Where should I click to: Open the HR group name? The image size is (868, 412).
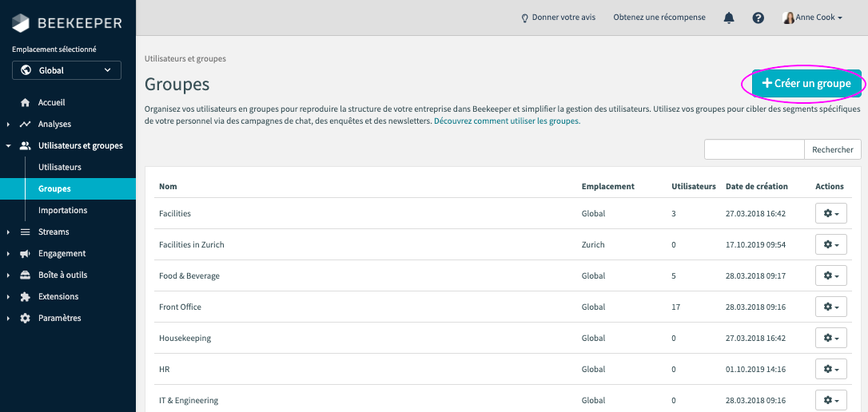[x=164, y=369]
